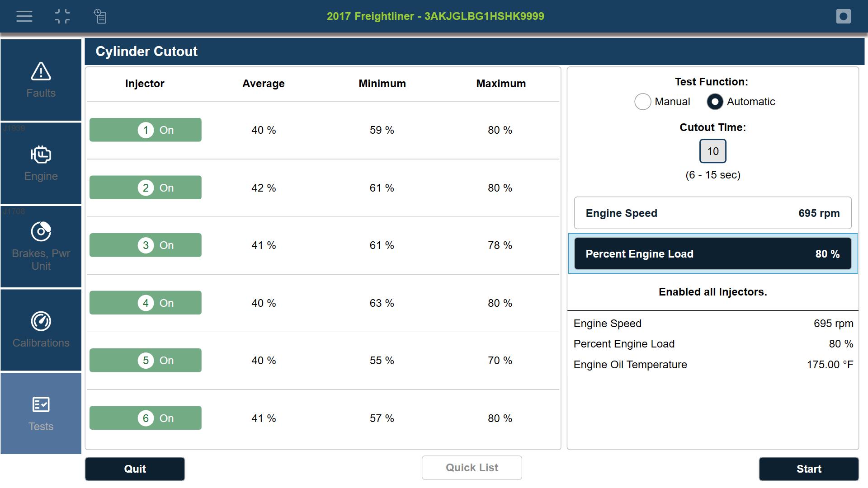
Task: Select Manual test function
Action: pyautogui.click(x=642, y=102)
